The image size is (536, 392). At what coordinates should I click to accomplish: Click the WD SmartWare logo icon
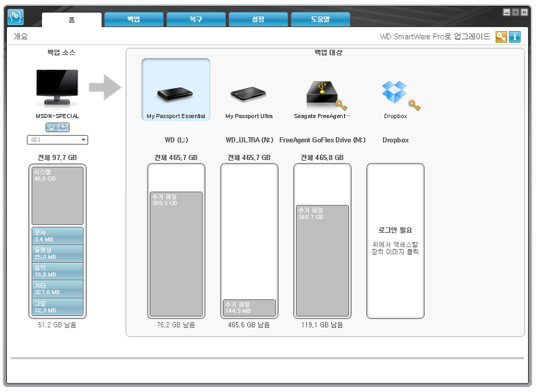(x=15, y=17)
